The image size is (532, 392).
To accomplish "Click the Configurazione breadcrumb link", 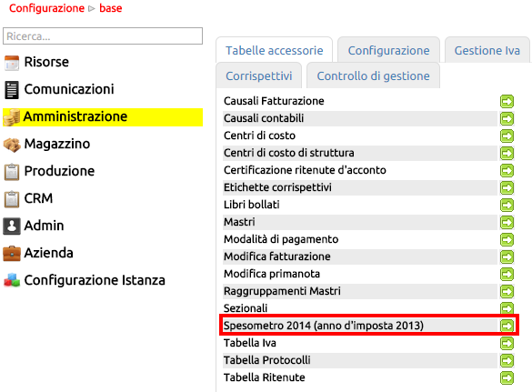I will point(46,8).
